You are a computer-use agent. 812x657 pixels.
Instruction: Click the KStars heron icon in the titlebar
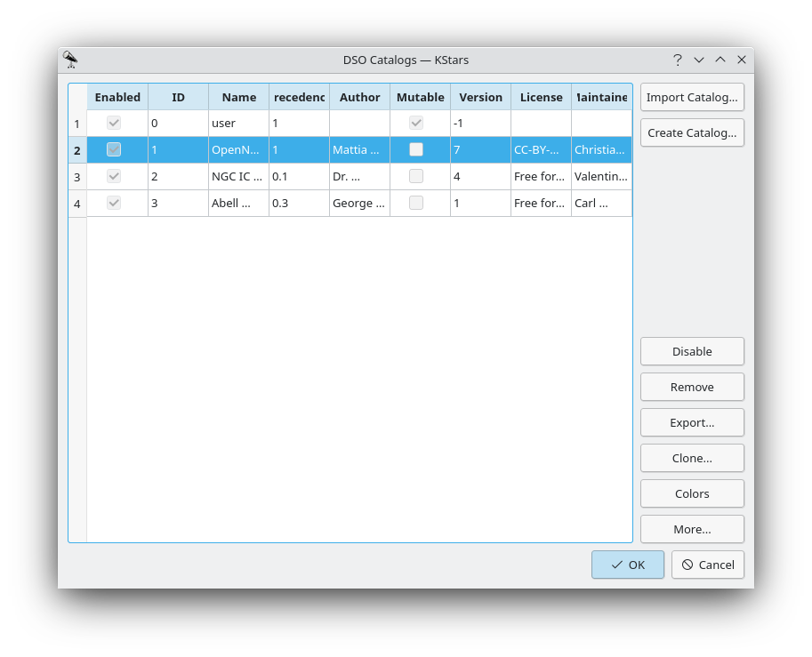[70, 60]
